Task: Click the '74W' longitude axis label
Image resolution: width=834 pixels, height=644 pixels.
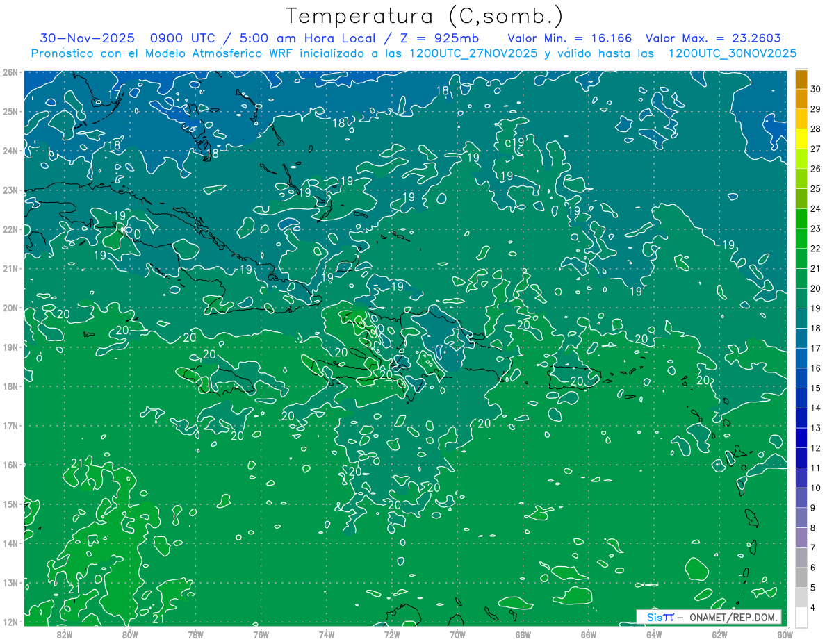Action: pyautogui.click(x=327, y=634)
